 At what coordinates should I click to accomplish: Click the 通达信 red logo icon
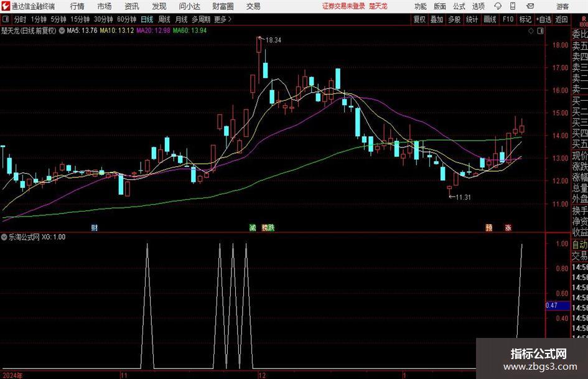[6, 6]
